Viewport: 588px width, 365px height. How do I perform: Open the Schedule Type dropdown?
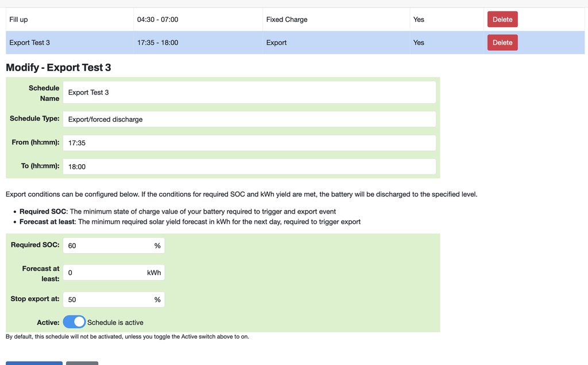(x=249, y=119)
